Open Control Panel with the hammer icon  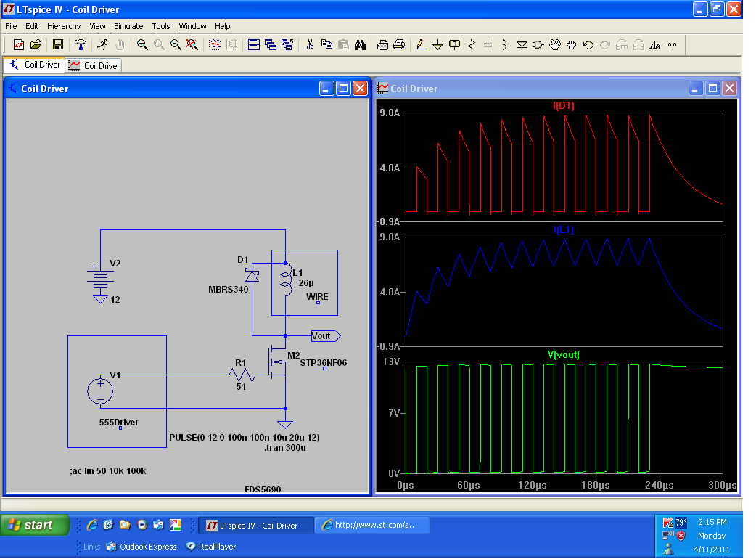pyautogui.click(x=81, y=45)
